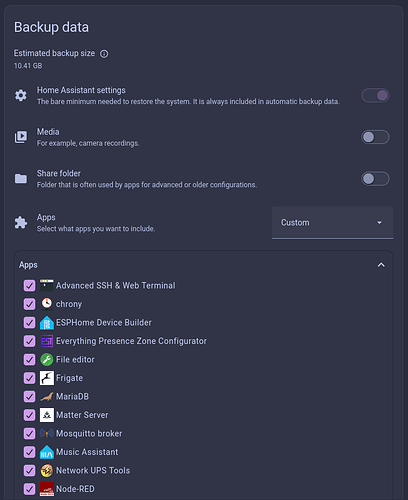Click the gear icon for Home Assistant settings
The height and width of the screenshot is (500, 408).
[21, 96]
